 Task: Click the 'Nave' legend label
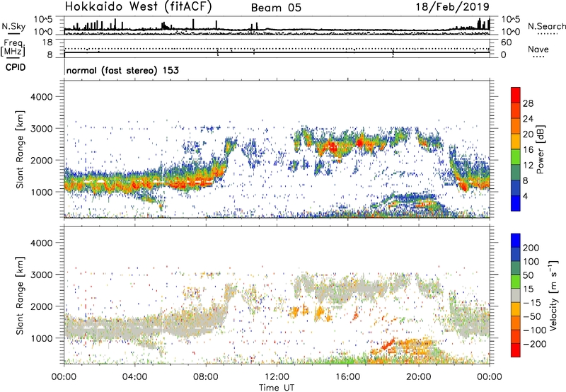tap(538, 49)
